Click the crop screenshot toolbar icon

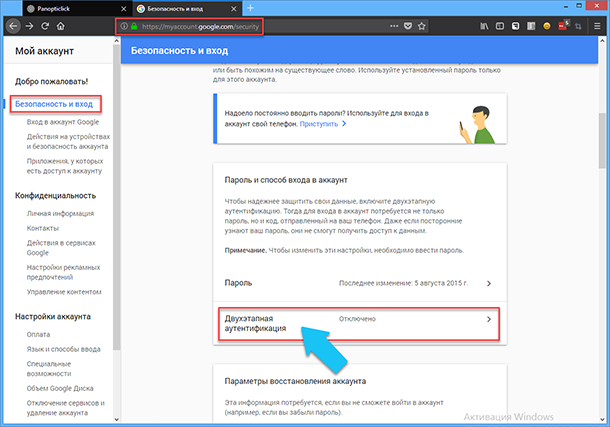click(x=578, y=26)
